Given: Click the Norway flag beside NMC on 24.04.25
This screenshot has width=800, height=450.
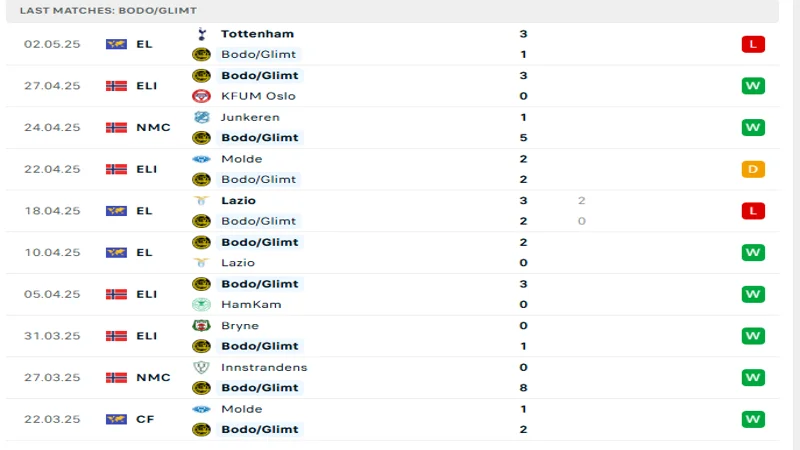Looking at the screenshot, I should coord(116,127).
